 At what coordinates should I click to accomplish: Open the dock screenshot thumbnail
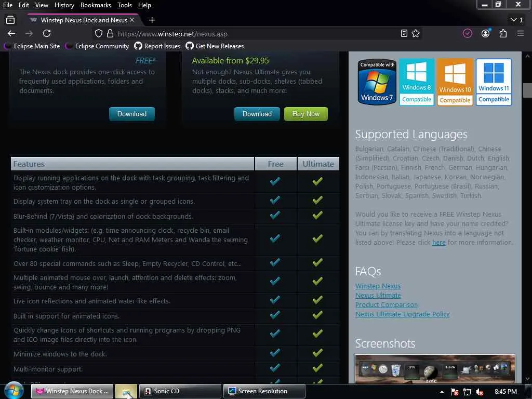pyautogui.click(x=435, y=369)
